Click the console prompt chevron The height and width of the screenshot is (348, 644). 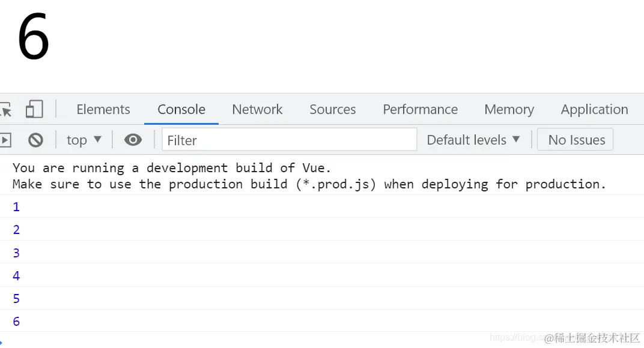pos(2,341)
